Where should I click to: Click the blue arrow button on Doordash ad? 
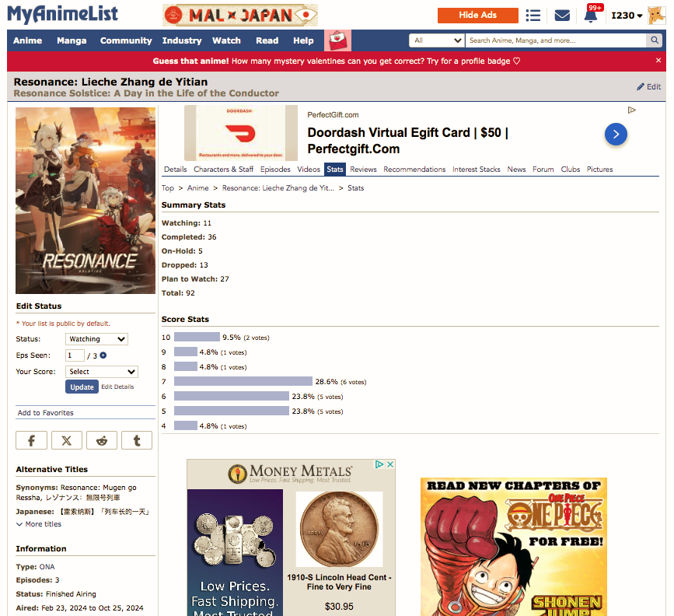[616, 135]
